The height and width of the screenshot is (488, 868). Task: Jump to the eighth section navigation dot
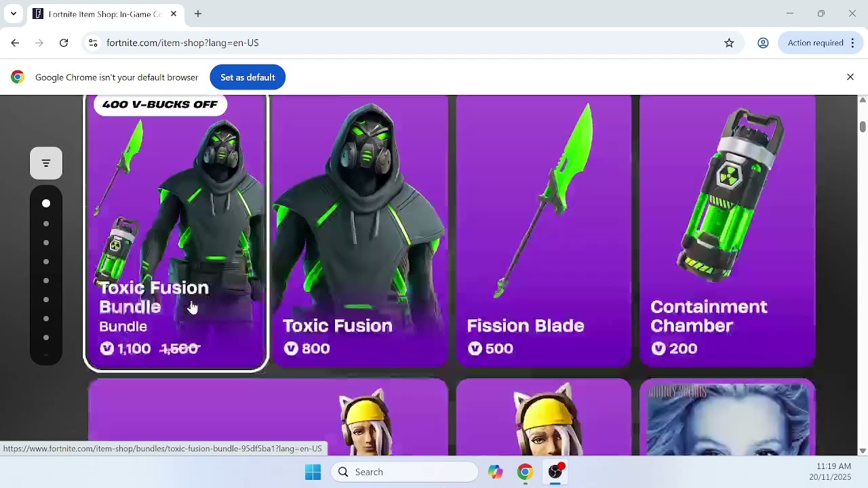[x=46, y=338]
